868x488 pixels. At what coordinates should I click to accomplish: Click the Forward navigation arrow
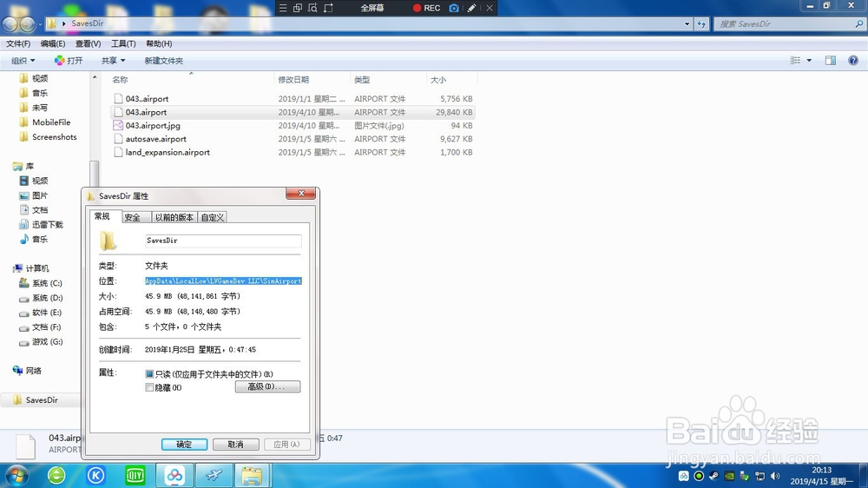(28, 23)
